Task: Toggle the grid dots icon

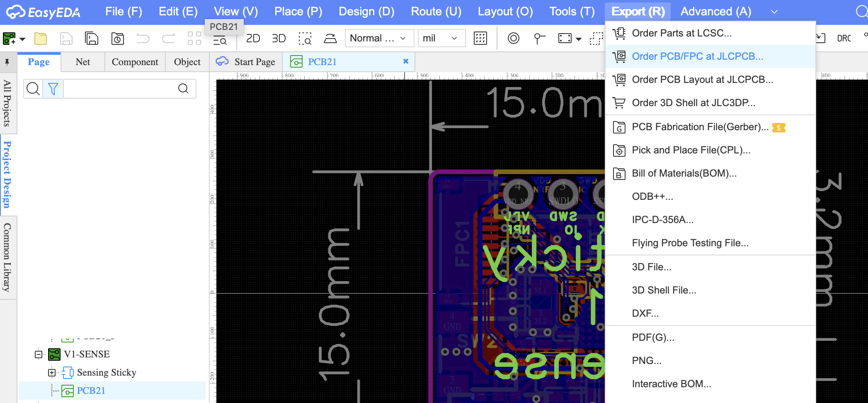Action: 480,39
